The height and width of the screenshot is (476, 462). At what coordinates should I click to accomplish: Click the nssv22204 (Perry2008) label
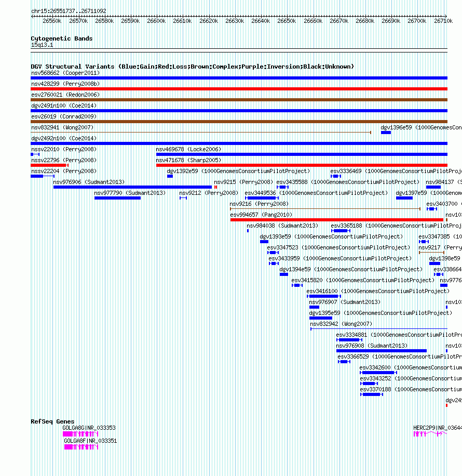pos(64,171)
